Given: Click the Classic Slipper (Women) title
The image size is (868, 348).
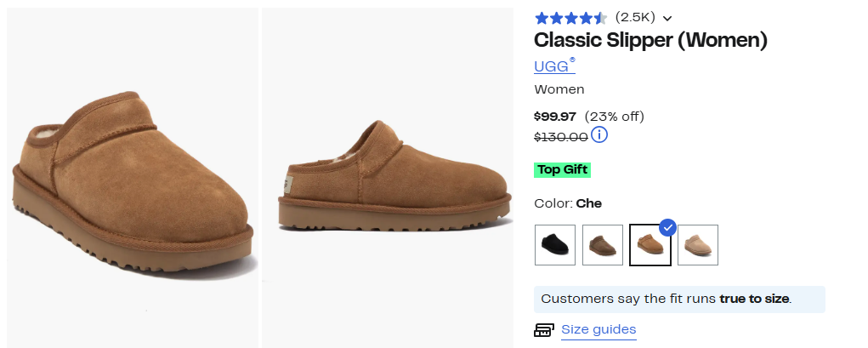Looking at the screenshot, I should click(650, 40).
